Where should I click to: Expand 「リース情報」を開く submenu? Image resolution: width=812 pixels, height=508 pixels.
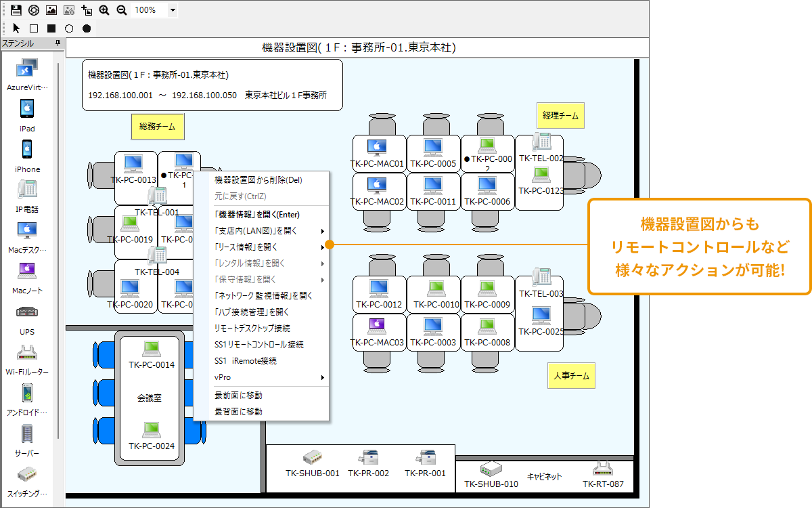323,247
